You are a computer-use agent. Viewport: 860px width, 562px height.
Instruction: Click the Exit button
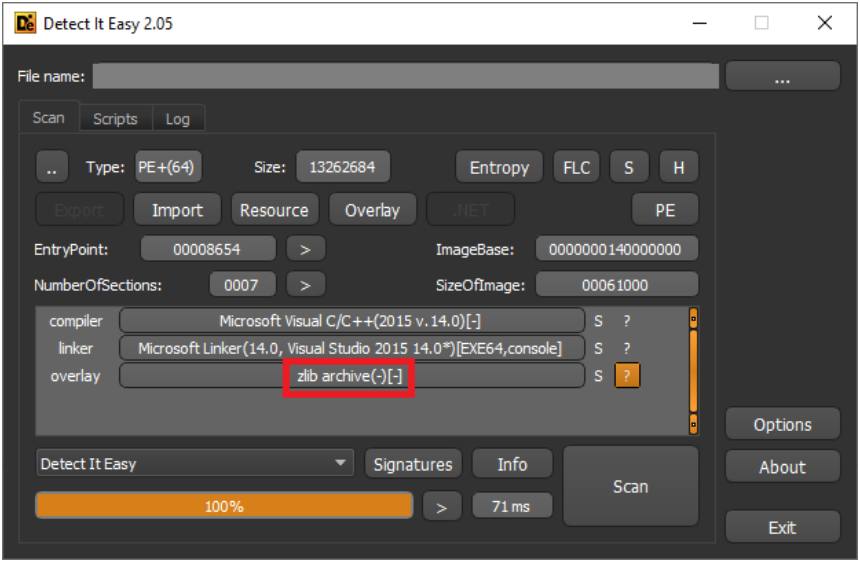click(782, 527)
